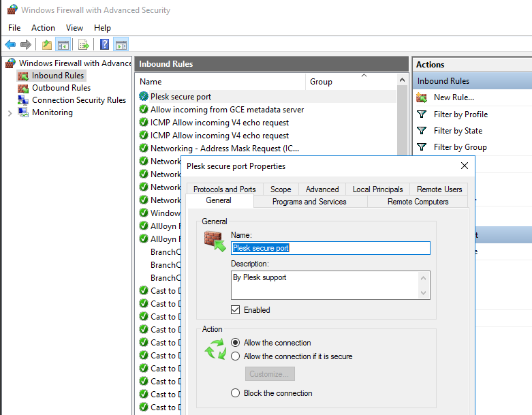Click the New Rule icon in Actions pane

pos(422,97)
